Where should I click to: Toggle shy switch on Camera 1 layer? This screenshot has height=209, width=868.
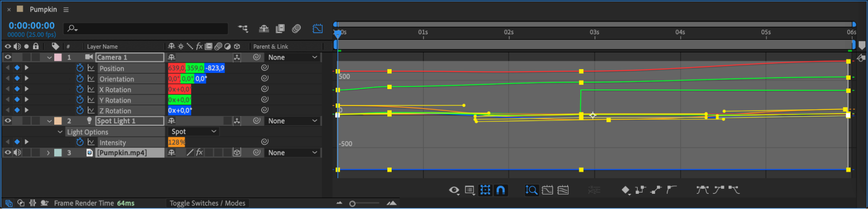point(172,57)
